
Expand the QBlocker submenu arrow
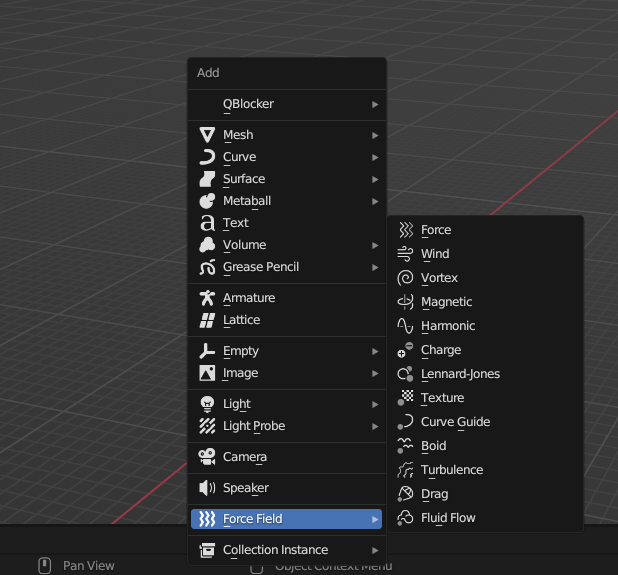pos(375,104)
